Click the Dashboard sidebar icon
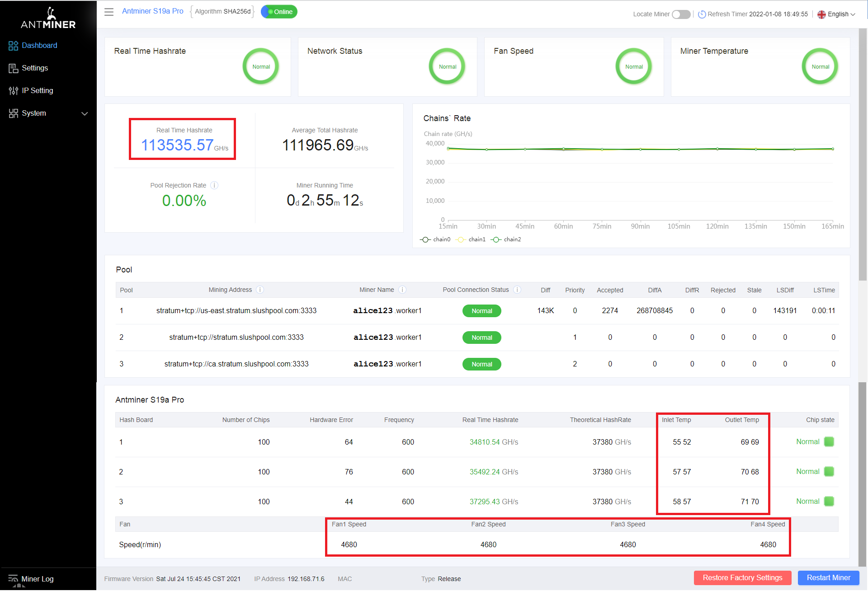Viewport: 868px width, 591px height. point(13,46)
